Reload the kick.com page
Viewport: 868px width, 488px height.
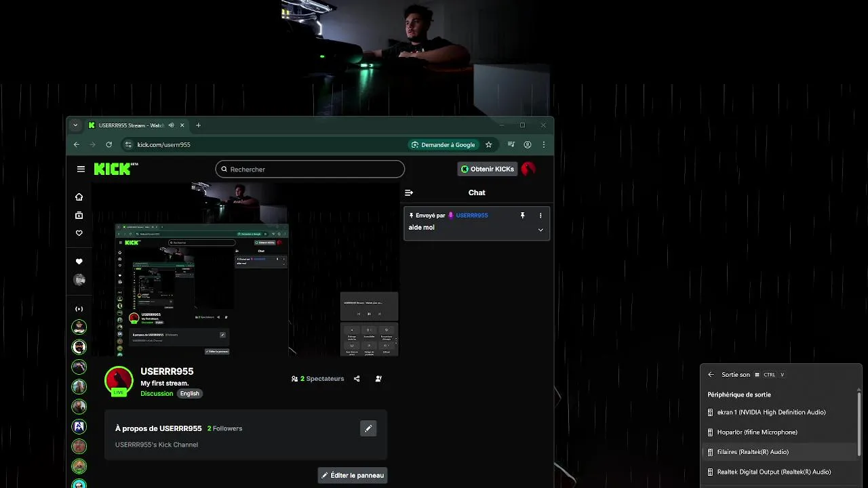tap(108, 144)
